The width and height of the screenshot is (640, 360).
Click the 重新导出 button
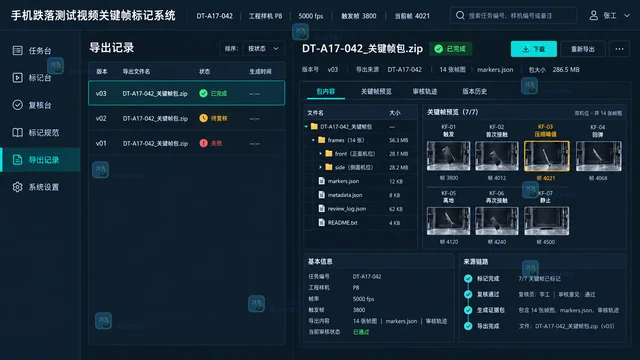click(x=582, y=49)
